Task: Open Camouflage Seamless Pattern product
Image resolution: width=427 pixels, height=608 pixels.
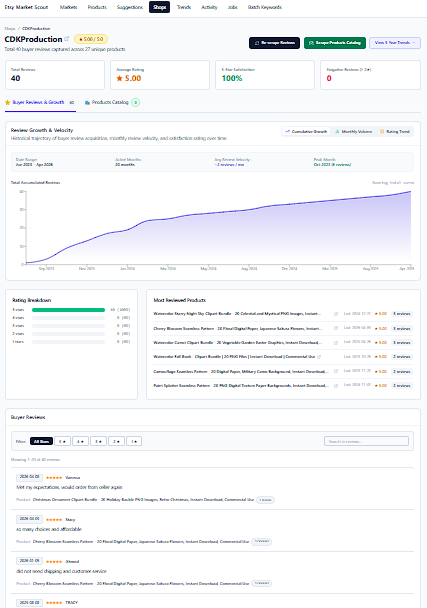Action: (240, 371)
